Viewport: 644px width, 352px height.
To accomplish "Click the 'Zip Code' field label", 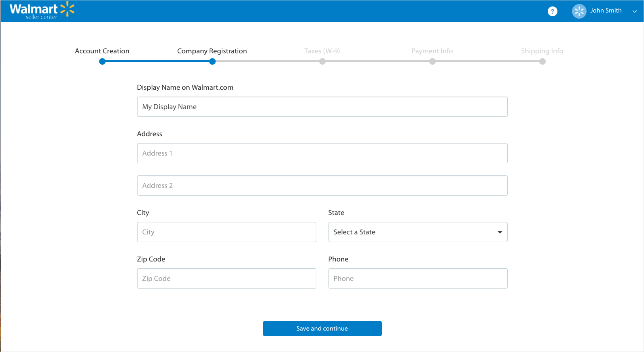I will (x=151, y=259).
